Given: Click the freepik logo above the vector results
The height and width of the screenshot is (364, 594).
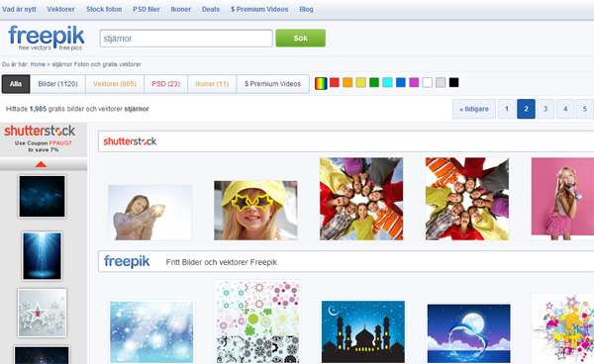Looking at the screenshot, I should tap(127, 261).
